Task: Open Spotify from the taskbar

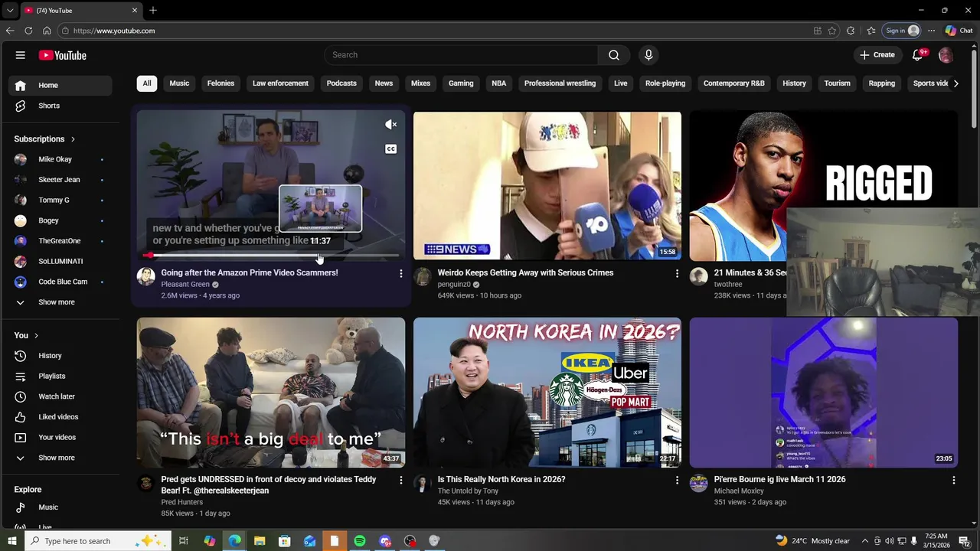Action: pos(360,541)
